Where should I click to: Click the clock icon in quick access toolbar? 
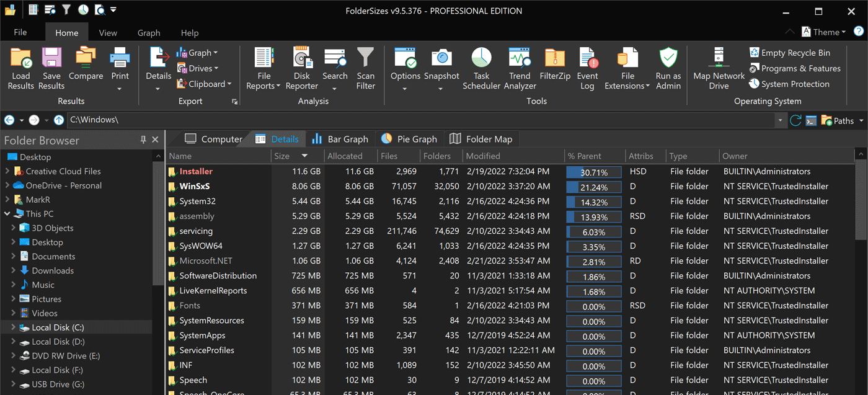coord(82,10)
